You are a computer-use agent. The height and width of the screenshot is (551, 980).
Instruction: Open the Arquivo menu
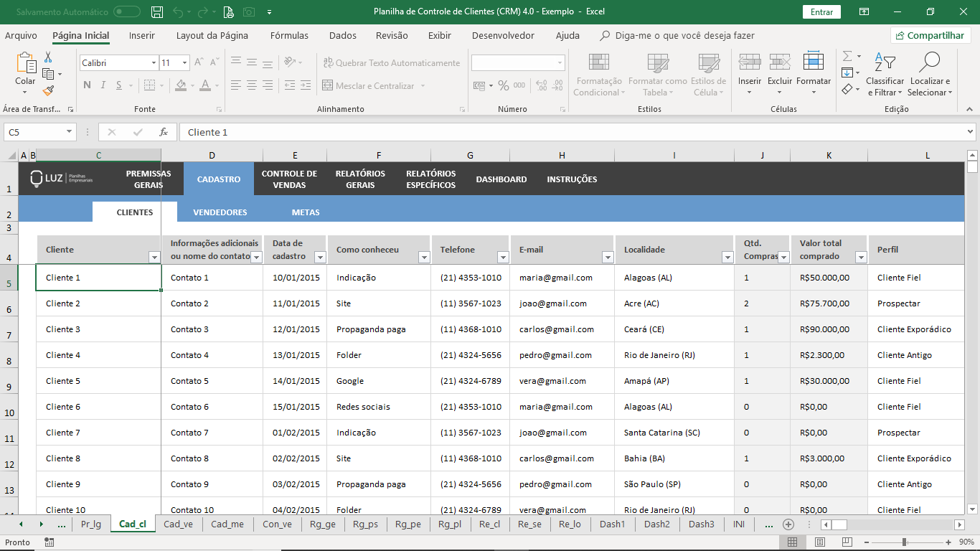point(21,35)
